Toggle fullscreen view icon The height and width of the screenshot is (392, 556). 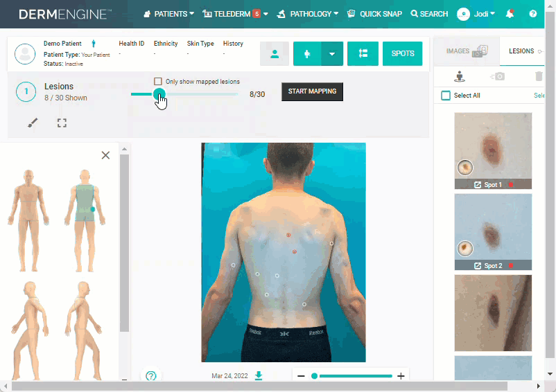click(62, 123)
